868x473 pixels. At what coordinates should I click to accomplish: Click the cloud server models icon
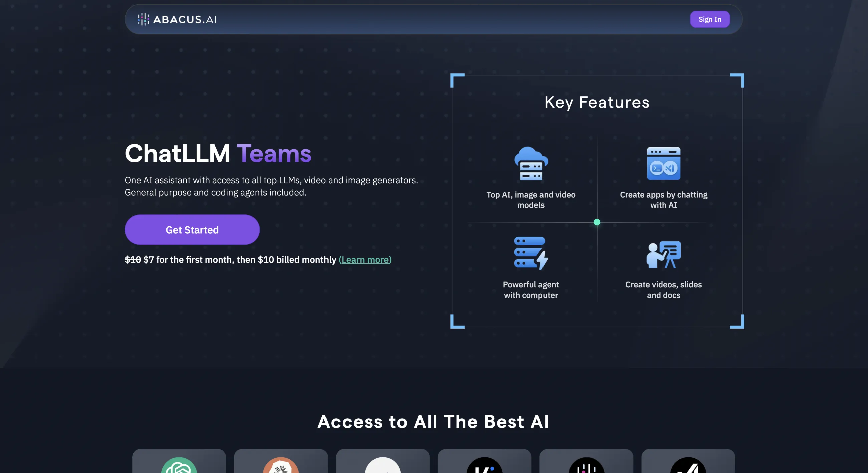click(531, 163)
